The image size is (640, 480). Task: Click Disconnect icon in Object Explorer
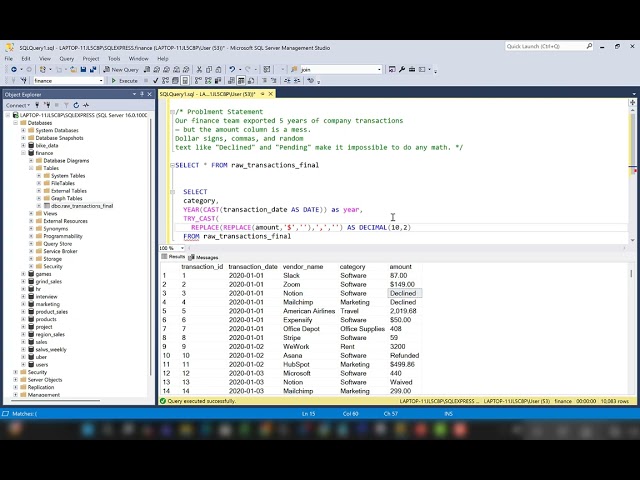(x=47, y=105)
